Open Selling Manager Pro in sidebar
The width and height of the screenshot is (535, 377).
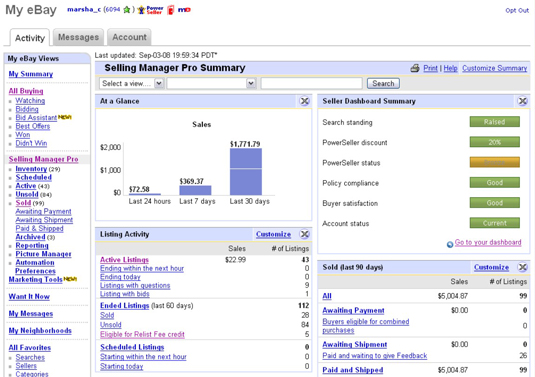(x=43, y=159)
